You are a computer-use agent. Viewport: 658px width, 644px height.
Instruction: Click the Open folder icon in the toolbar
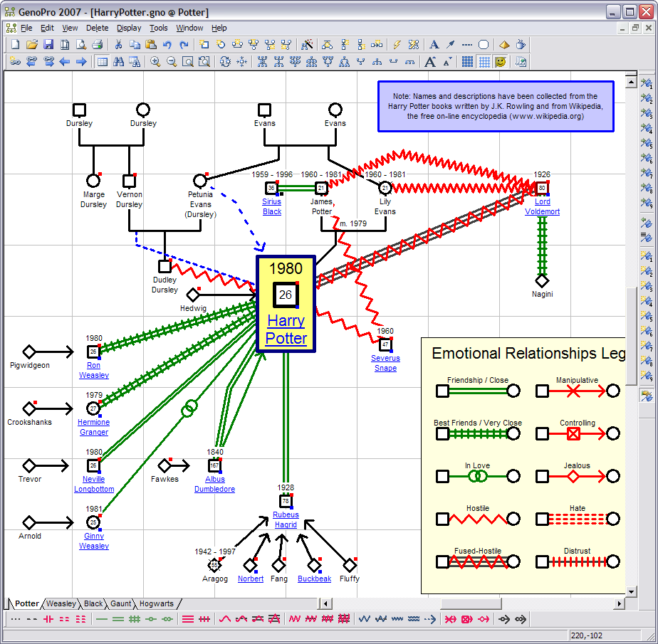(32, 44)
